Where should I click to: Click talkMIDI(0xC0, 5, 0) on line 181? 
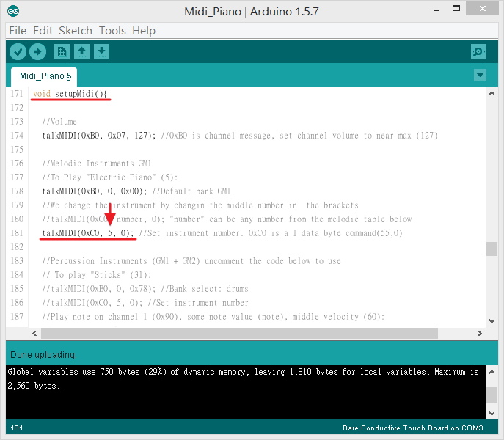(x=88, y=233)
